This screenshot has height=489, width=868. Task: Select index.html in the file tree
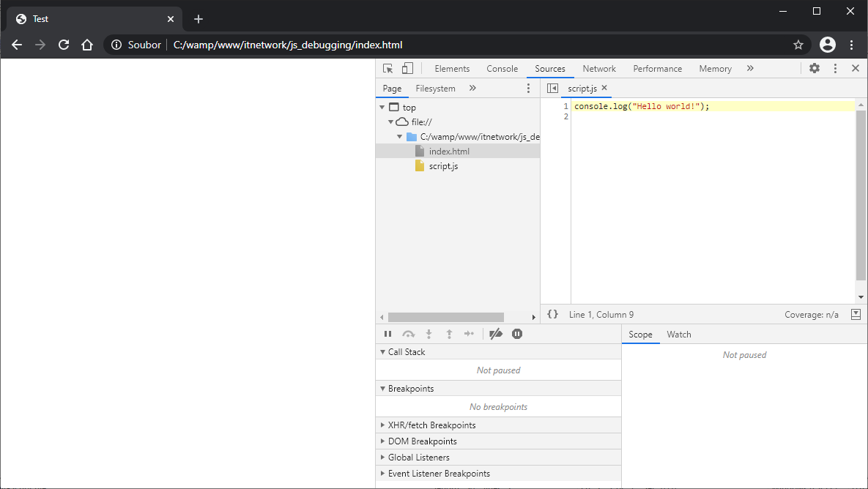pos(448,152)
